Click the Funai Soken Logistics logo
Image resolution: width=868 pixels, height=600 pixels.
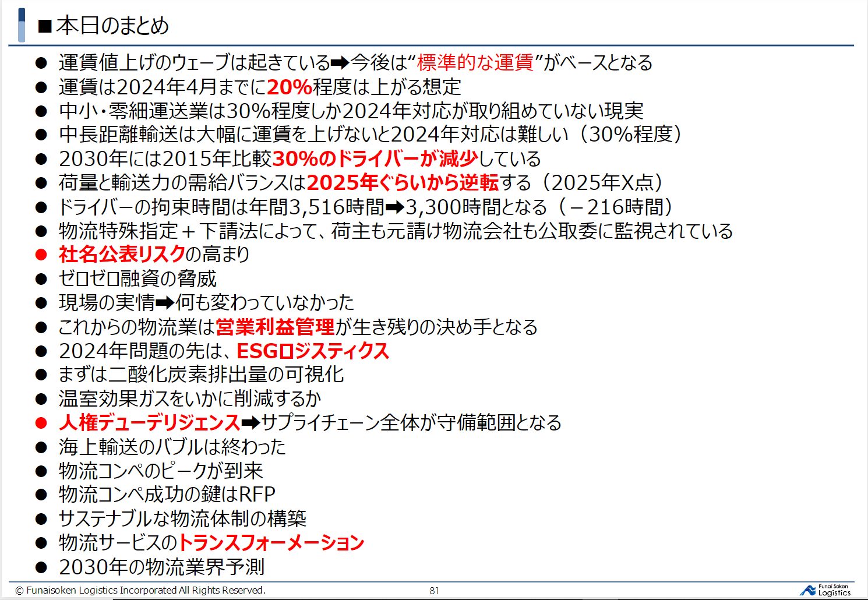pos(825,590)
